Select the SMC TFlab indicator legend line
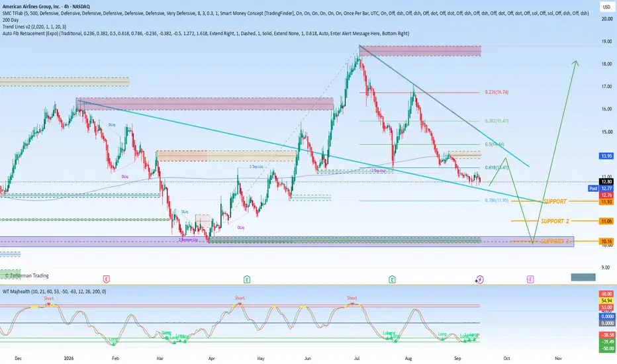This screenshot has width=617, height=364. tap(295, 13)
